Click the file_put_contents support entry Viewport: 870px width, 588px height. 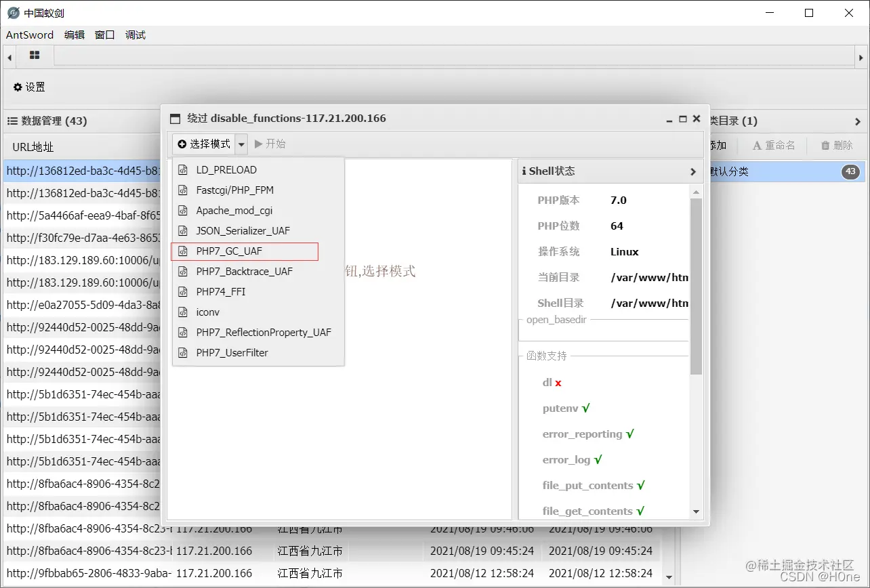tap(594, 486)
